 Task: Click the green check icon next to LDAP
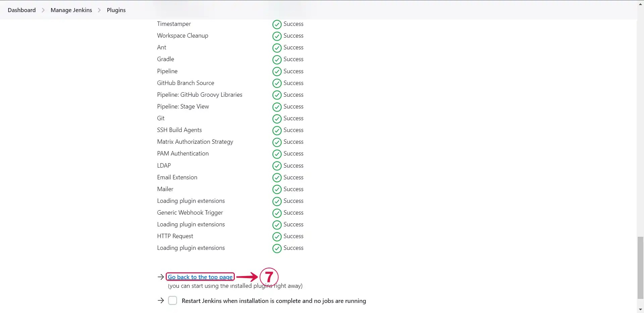[277, 166]
